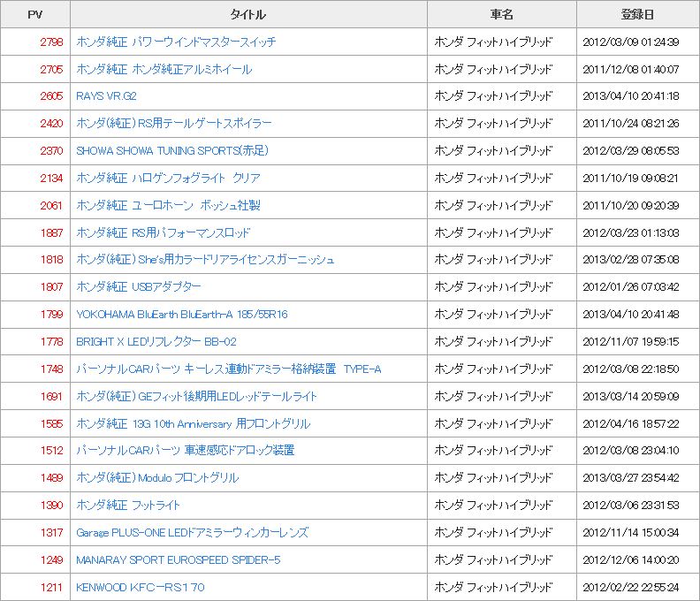Image resolution: width=700 pixels, height=601 pixels.
Task: Select PV value 1249
Action: (51, 560)
